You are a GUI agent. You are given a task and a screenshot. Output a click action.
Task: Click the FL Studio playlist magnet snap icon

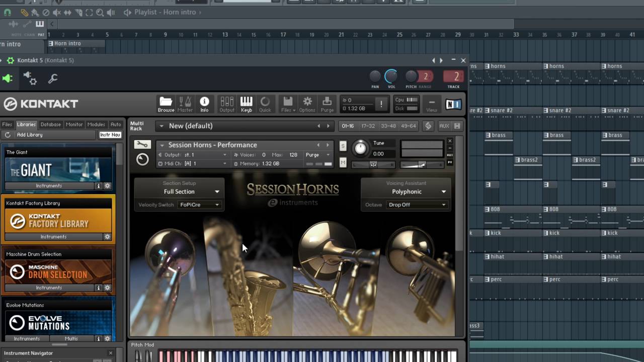[8, 12]
